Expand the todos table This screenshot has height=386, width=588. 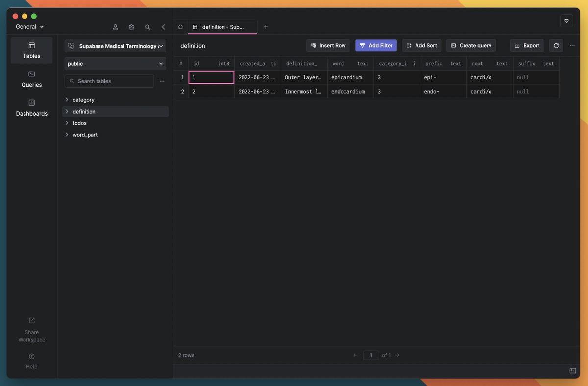click(x=67, y=123)
